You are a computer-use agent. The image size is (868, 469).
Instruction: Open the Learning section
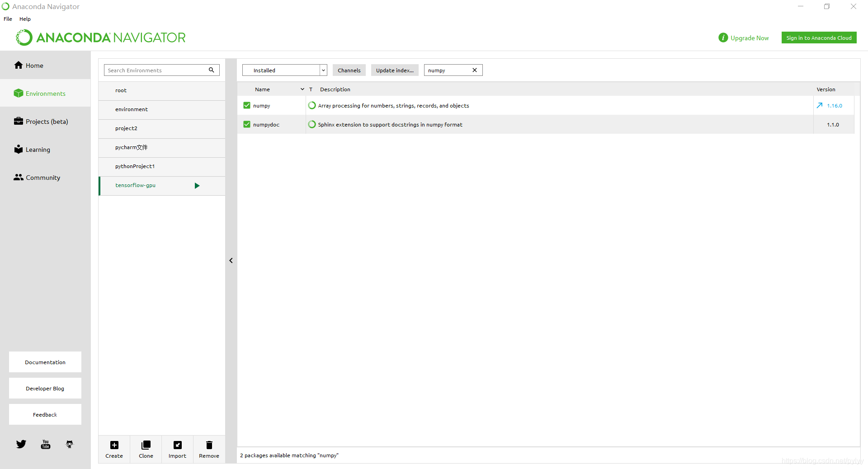pyautogui.click(x=45, y=150)
